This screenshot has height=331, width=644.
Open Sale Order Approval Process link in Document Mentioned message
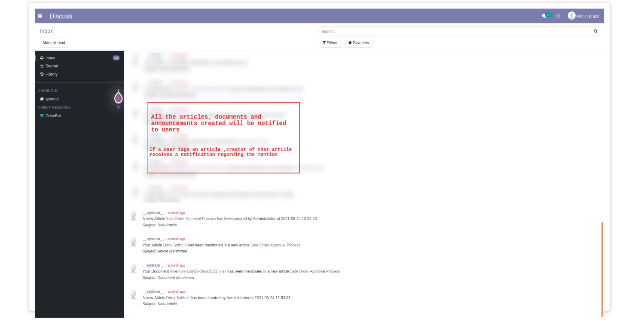[x=315, y=271]
